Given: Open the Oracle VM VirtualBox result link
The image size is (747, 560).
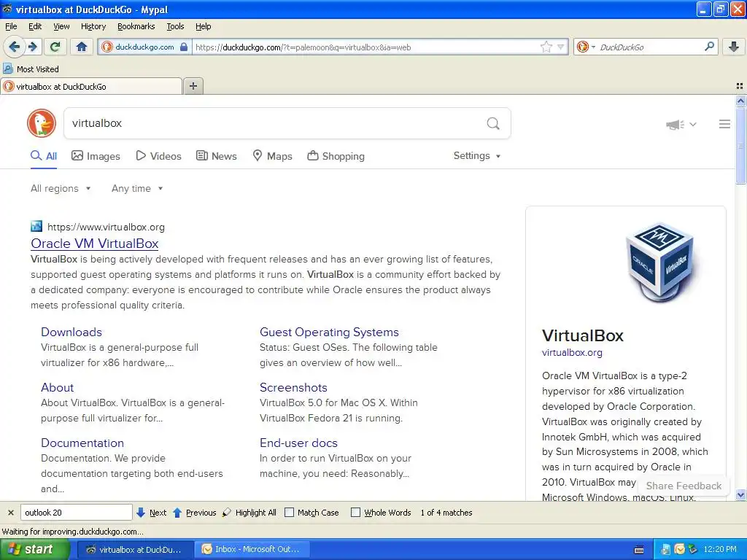Looking at the screenshot, I should pyautogui.click(x=94, y=244).
